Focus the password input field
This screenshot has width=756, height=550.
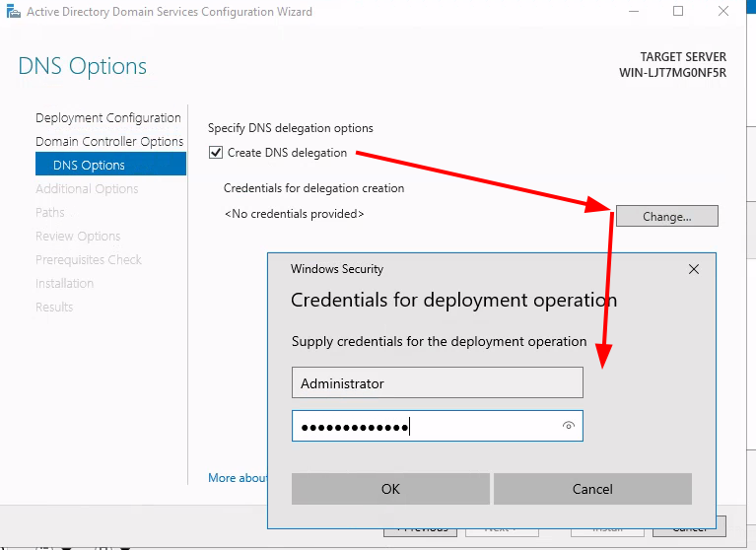438,426
